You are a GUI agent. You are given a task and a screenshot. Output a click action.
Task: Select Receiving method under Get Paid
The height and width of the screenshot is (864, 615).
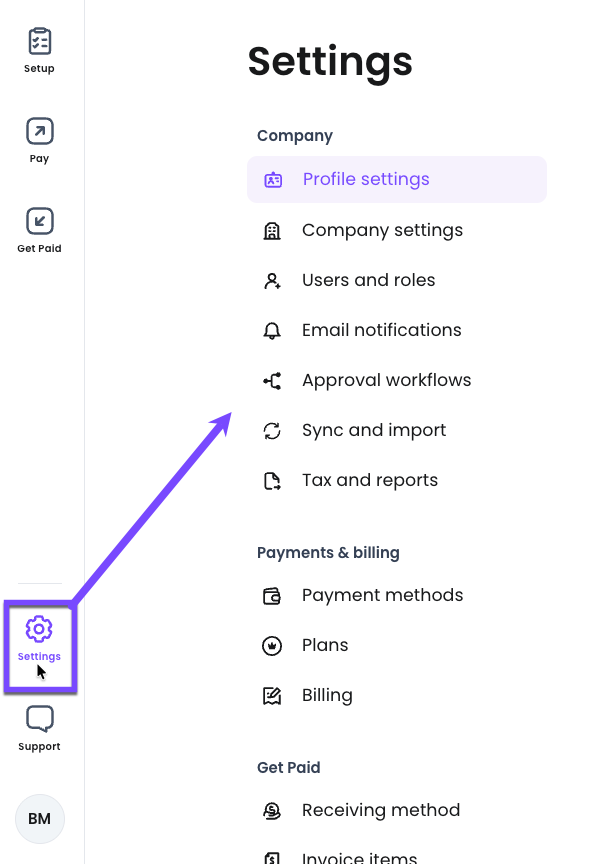point(381,811)
